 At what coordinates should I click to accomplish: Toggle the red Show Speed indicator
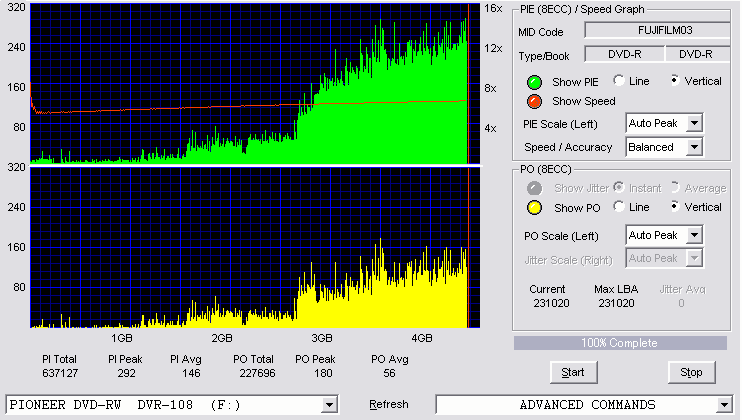534,101
